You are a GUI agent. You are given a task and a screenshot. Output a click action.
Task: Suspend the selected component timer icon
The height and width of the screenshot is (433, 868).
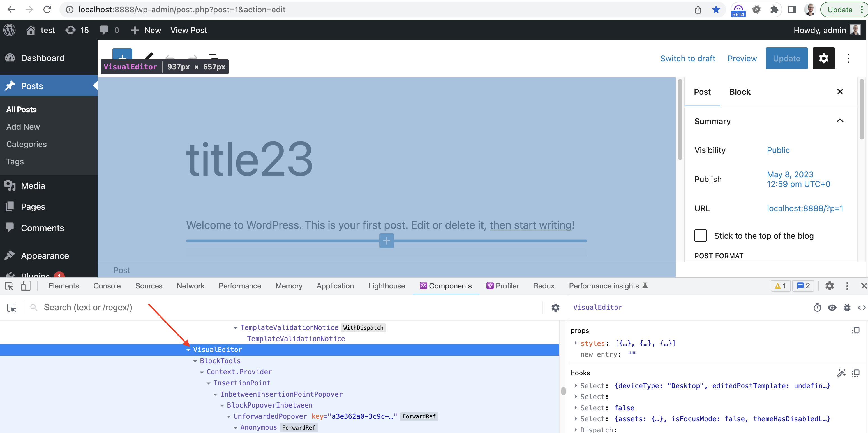coord(817,308)
